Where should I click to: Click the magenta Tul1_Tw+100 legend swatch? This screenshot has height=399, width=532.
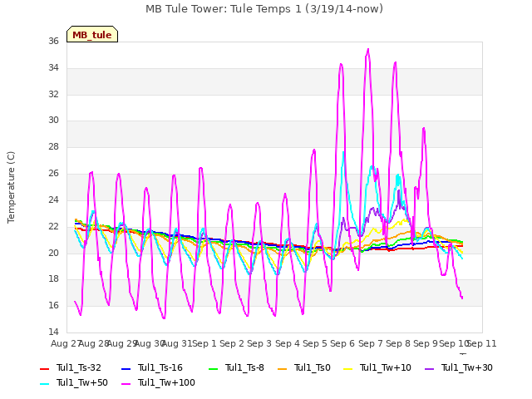point(126,384)
